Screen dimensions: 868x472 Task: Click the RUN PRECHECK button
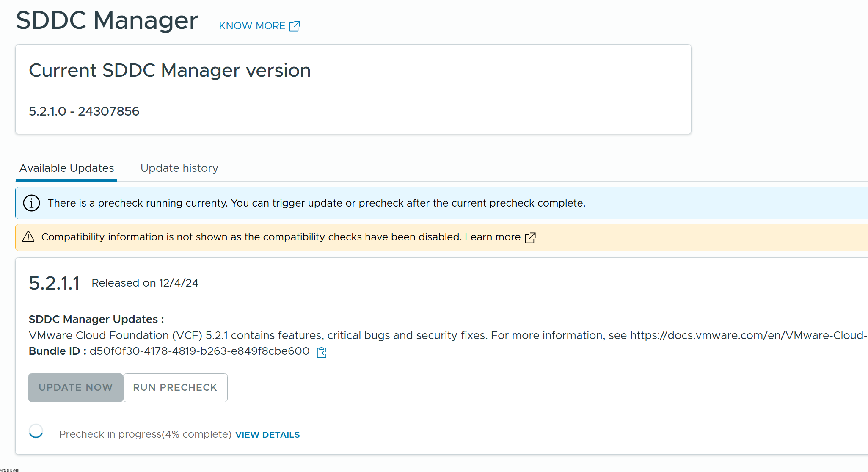175,388
